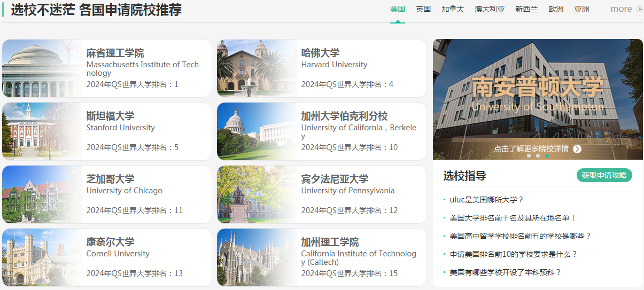
Task: Click ranking text 2024年QS世界大学排名：11
Action: [x=134, y=210]
